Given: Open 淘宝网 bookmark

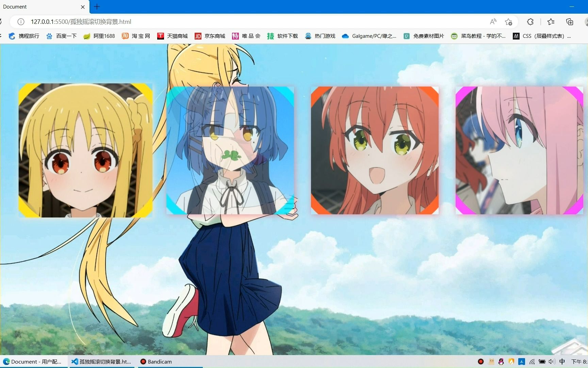Looking at the screenshot, I should point(136,36).
